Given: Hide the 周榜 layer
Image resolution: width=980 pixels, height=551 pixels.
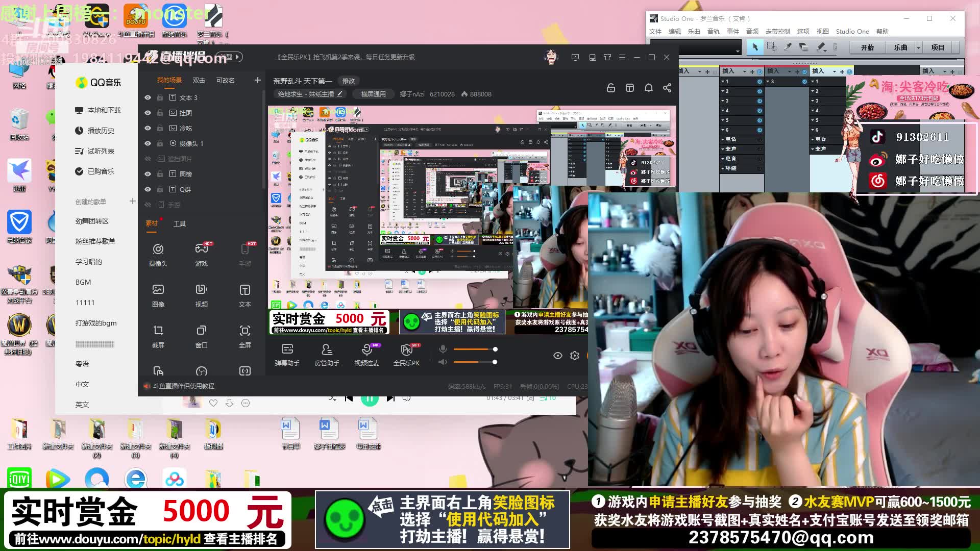Looking at the screenshot, I should tap(148, 174).
